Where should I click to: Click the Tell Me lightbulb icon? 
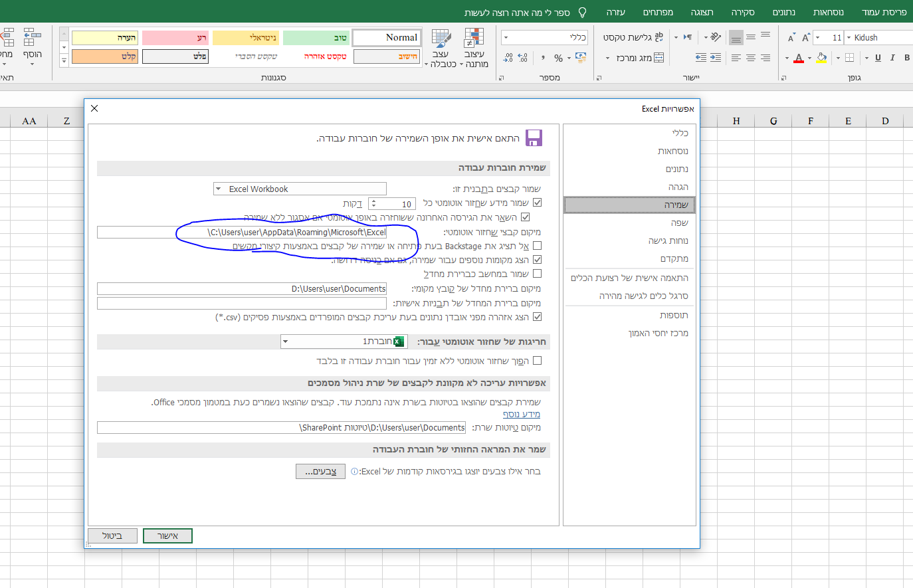[x=583, y=13]
